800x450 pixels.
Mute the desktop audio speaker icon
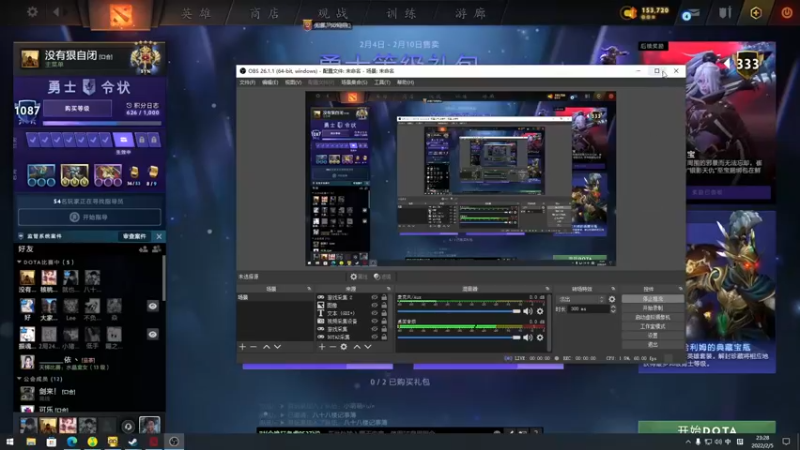coord(528,337)
